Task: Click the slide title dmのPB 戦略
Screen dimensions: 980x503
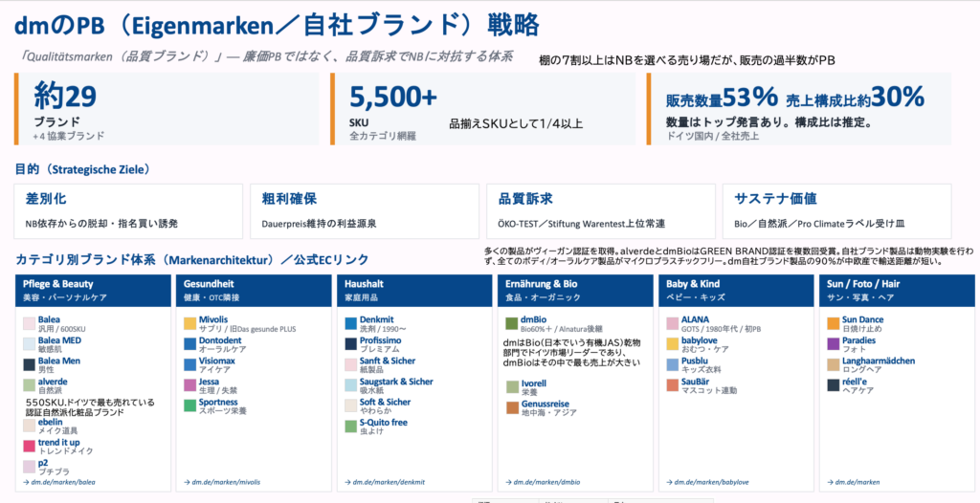Action: 277,26
